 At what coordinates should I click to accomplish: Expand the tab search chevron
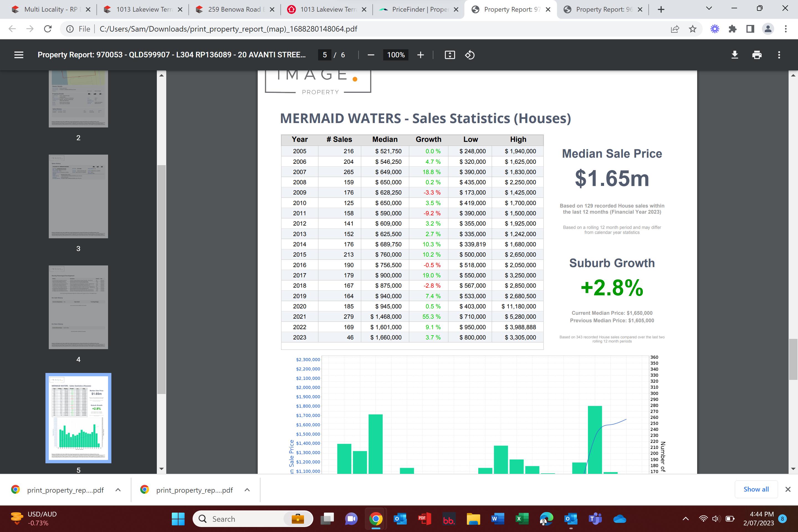coord(709,9)
